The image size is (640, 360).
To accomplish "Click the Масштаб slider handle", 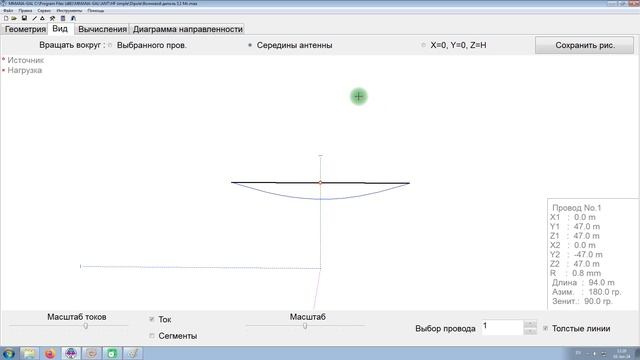I will (x=305, y=326).
